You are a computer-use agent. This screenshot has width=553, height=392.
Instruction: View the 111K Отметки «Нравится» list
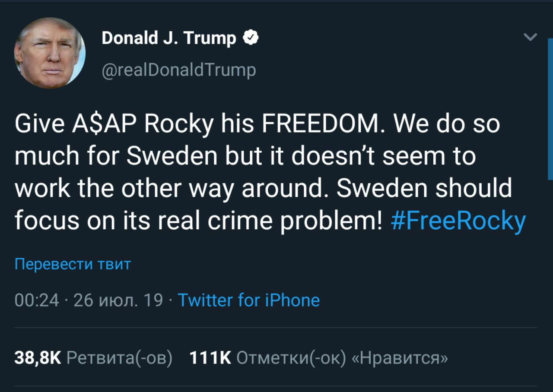(x=319, y=357)
